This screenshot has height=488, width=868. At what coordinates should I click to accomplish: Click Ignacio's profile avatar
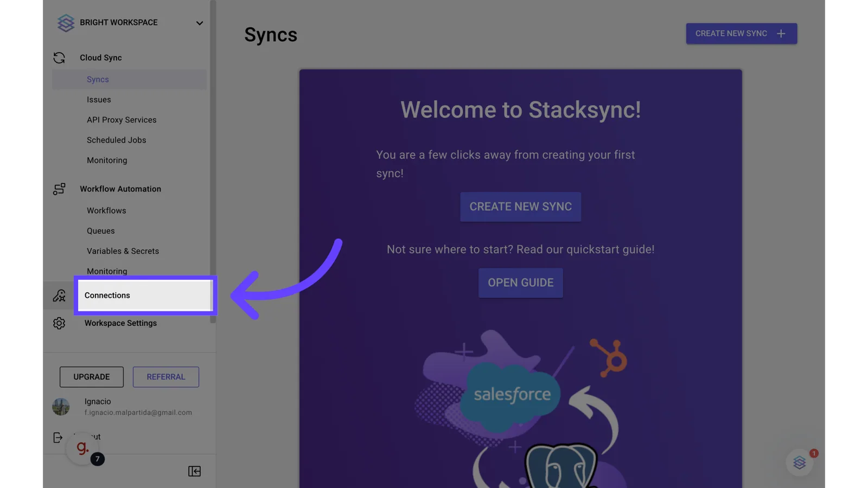(61, 407)
